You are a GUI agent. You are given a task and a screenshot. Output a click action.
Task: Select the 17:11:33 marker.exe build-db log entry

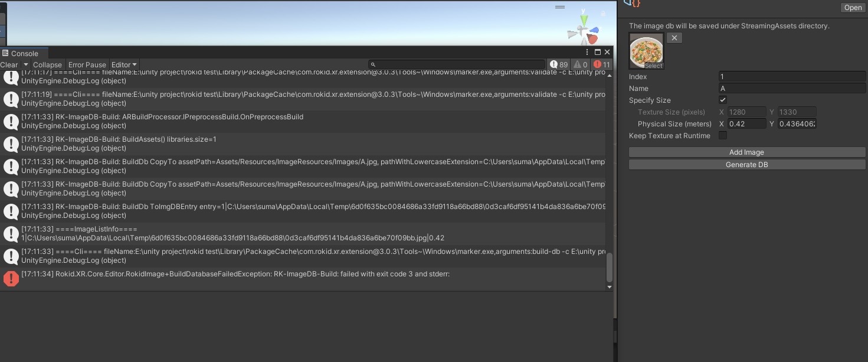pyautogui.click(x=303, y=256)
